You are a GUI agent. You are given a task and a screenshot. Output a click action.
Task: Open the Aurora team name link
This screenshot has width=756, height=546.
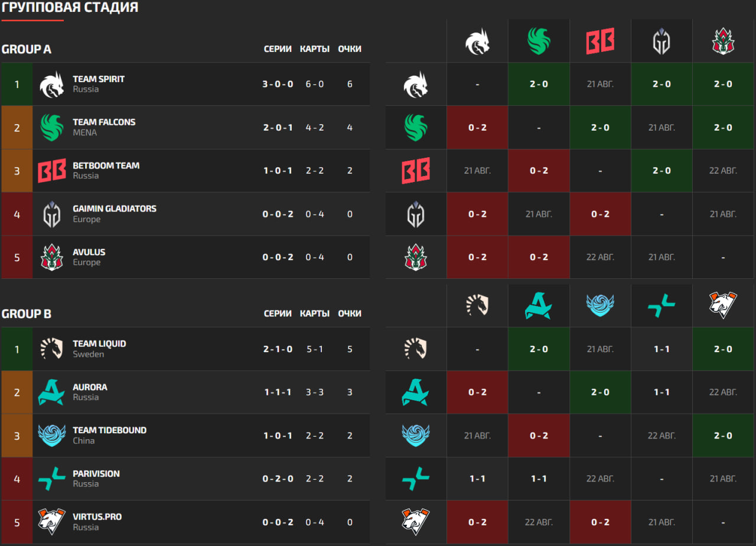(90, 387)
